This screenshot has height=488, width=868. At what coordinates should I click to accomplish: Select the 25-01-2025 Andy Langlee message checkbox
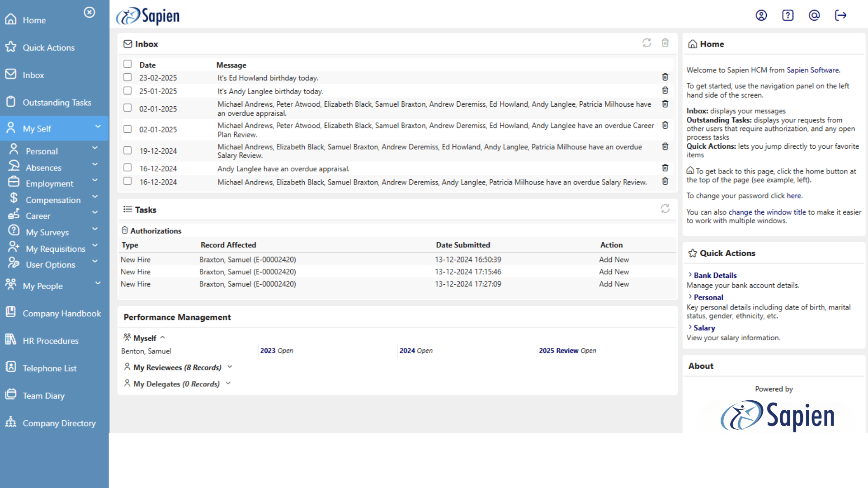pos(127,91)
